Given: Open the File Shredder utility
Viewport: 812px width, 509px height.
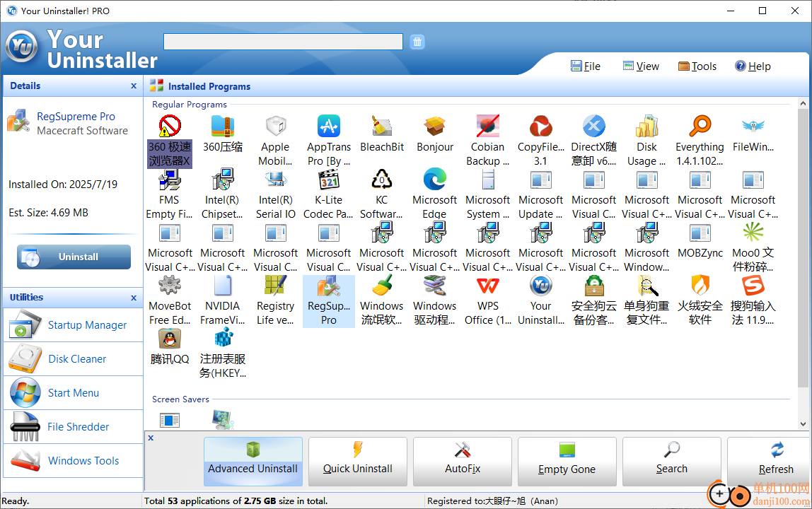Looking at the screenshot, I should point(73,427).
